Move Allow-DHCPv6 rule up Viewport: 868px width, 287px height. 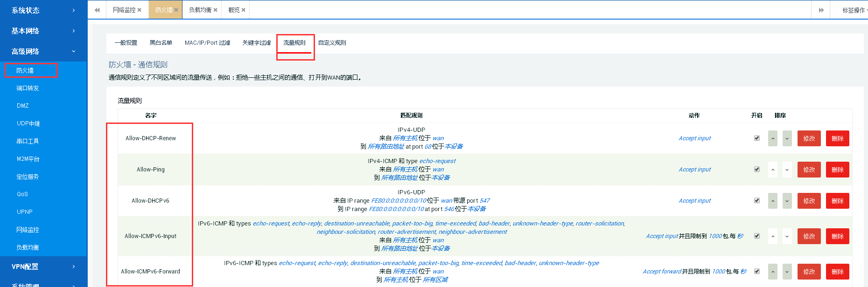[x=773, y=201]
